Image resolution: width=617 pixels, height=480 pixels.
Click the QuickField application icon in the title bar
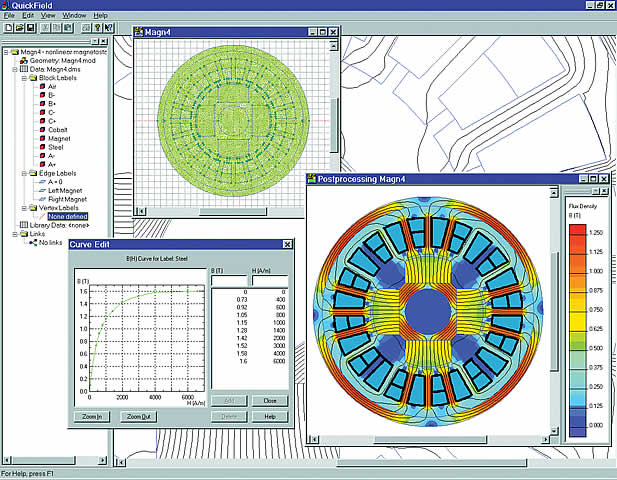[5, 5]
